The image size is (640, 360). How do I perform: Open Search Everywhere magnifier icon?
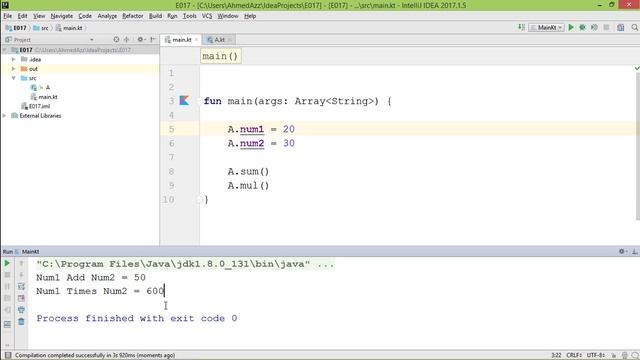(x=635, y=27)
